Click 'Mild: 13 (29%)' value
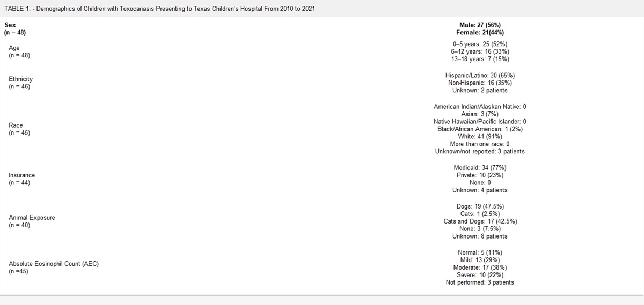Viewport: 644px width, 305px height. 479,260
